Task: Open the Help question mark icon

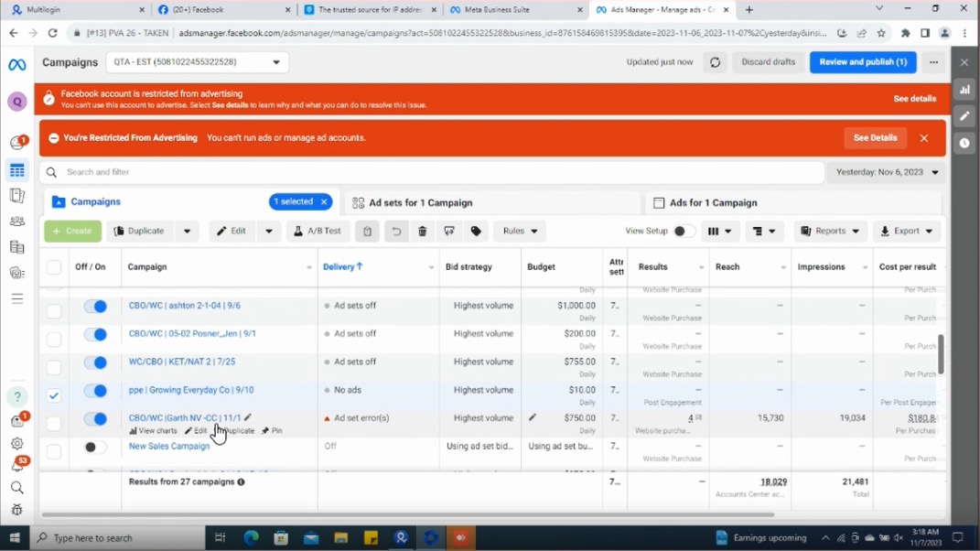Action: click(16, 396)
